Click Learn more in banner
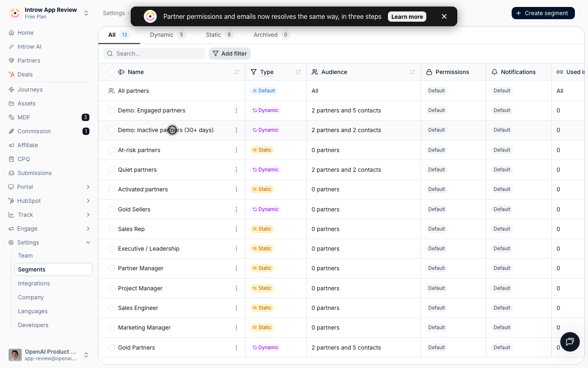This screenshot has height=368, width=588. click(407, 17)
